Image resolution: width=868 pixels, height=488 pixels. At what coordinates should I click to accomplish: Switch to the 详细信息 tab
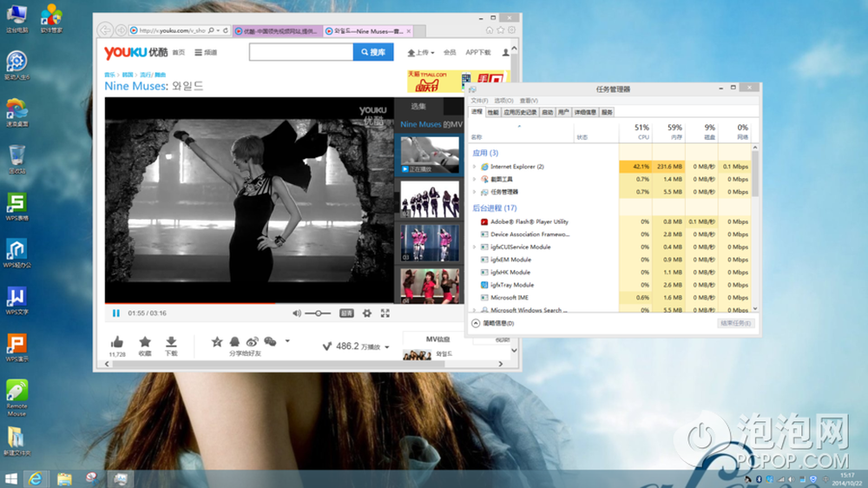click(x=585, y=112)
